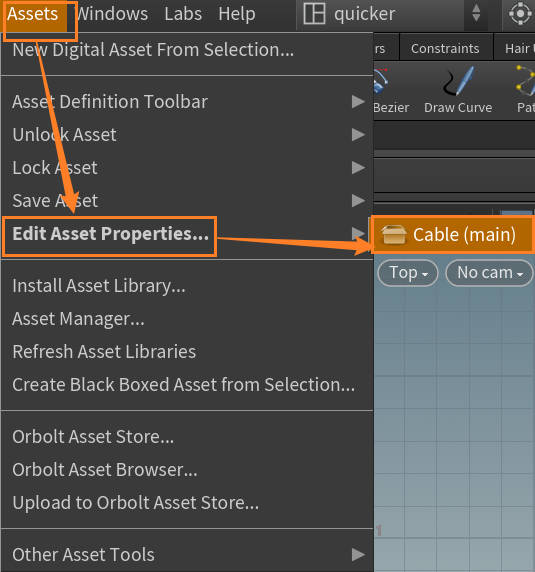
Task: Switch to the Constraints shelf tab
Action: (445, 48)
